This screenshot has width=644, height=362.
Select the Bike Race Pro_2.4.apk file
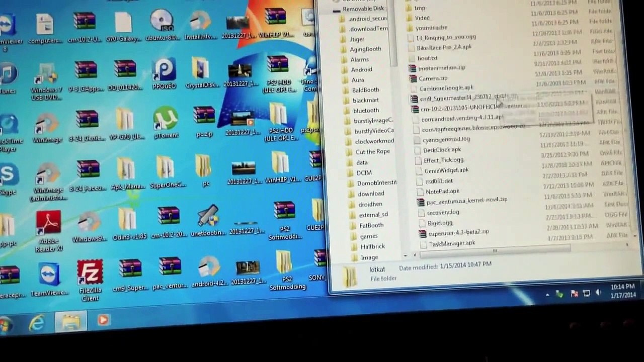(x=439, y=47)
